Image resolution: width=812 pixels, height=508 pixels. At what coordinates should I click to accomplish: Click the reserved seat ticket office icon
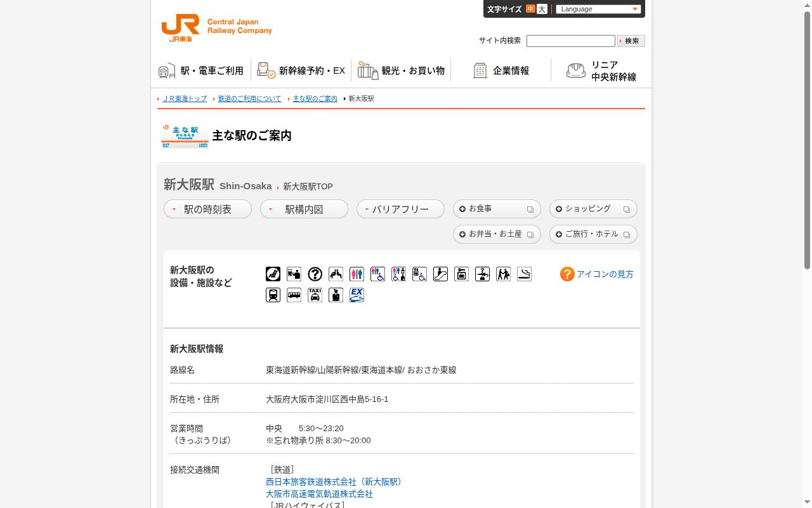[x=273, y=274]
